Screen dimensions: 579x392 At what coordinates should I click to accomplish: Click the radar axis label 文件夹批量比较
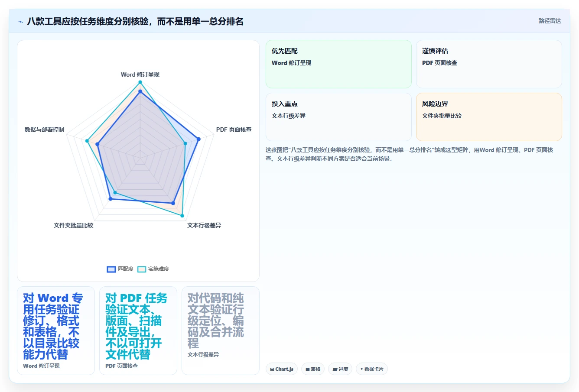click(74, 225)
